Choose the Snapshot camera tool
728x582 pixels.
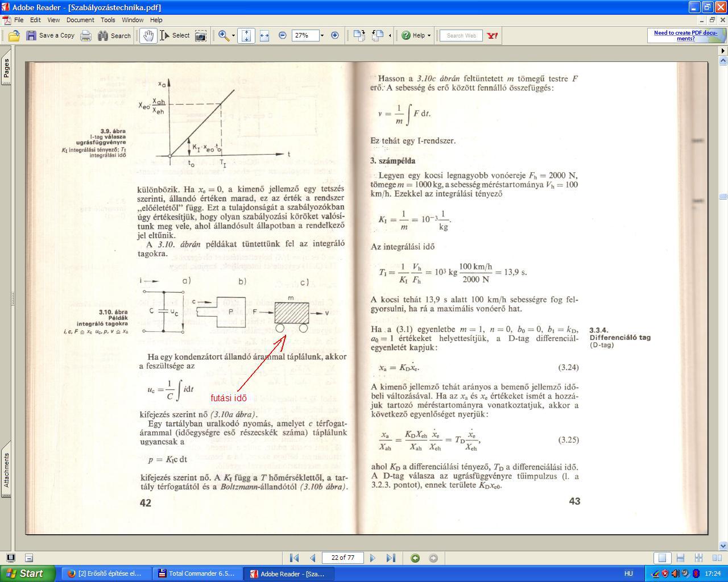tap(201, 35)
